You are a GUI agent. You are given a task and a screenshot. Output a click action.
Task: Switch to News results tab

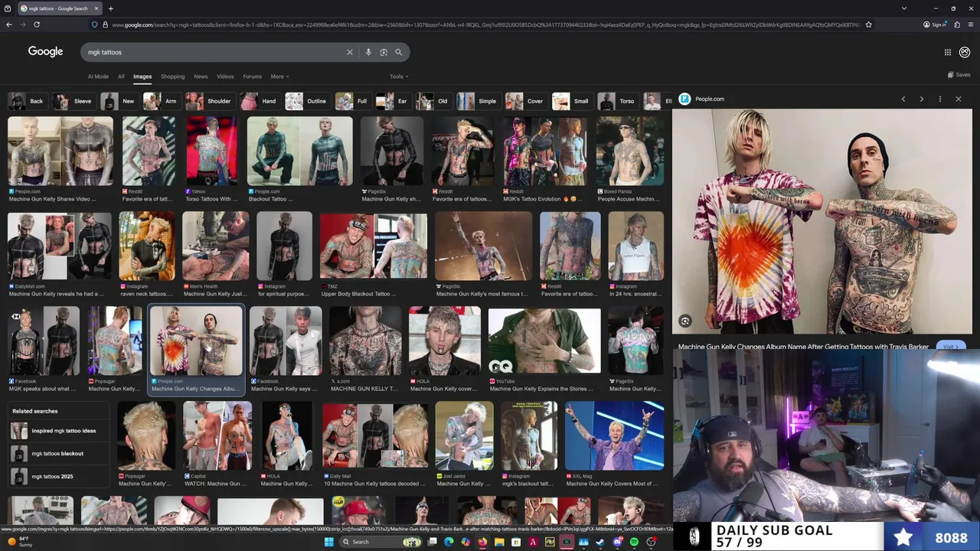coord(201,77)
